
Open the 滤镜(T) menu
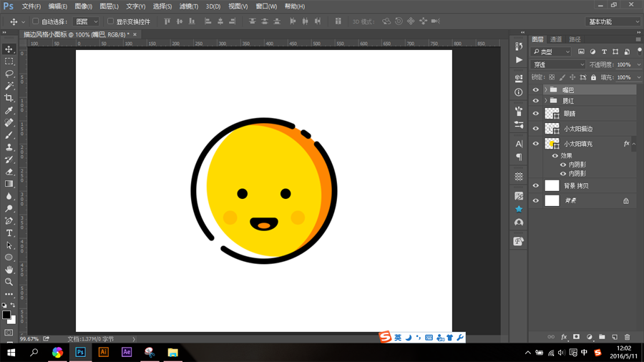(189, 6)
